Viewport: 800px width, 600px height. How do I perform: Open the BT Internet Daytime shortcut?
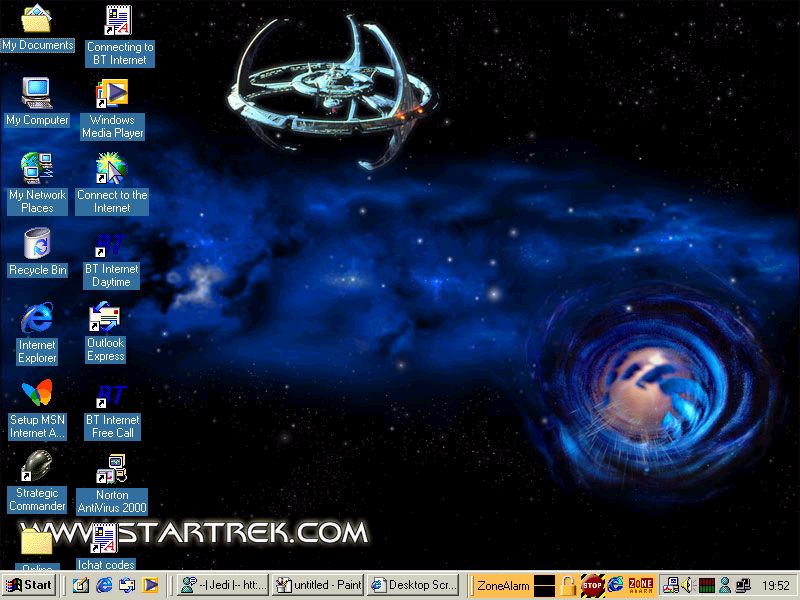pos(111,244)
